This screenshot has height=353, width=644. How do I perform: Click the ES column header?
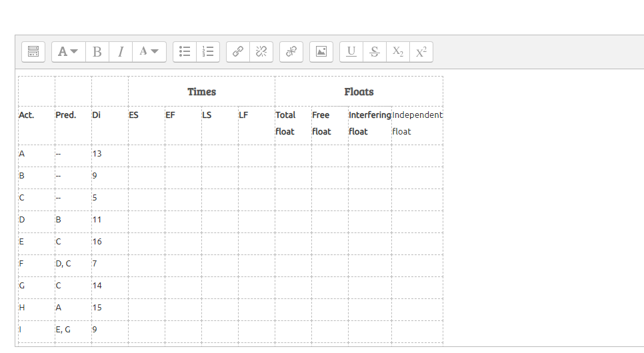click(147, 126)
